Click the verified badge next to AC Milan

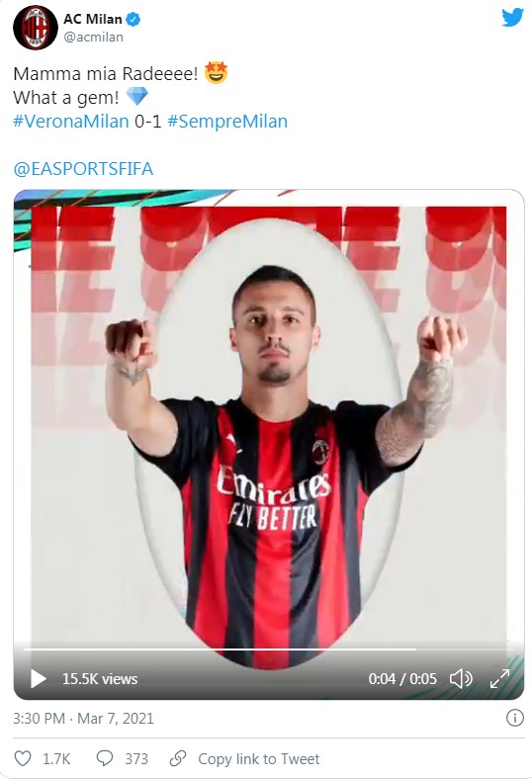(x=133, y=20)
